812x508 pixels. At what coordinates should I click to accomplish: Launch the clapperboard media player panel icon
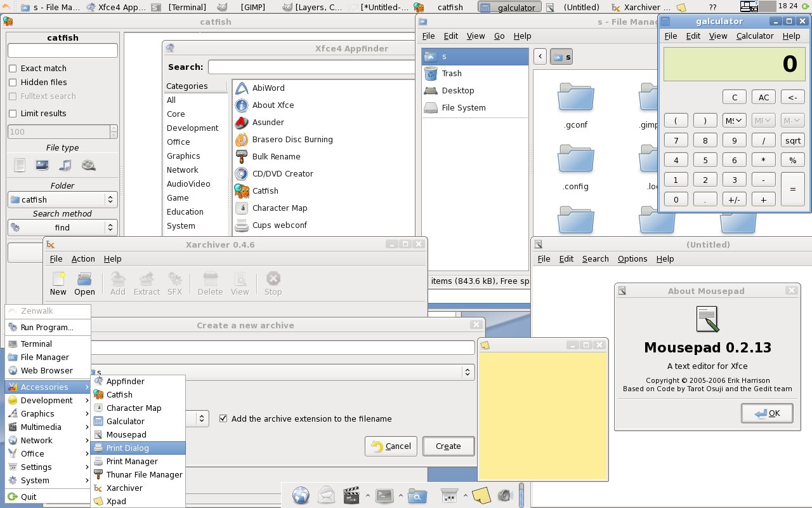click(351, 495)
